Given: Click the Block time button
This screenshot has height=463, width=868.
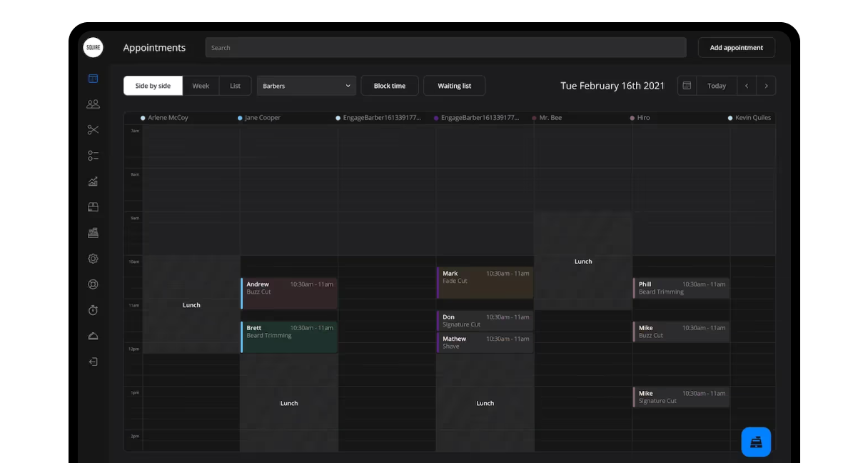Looking at the screenshot, I should click(390, 86).
